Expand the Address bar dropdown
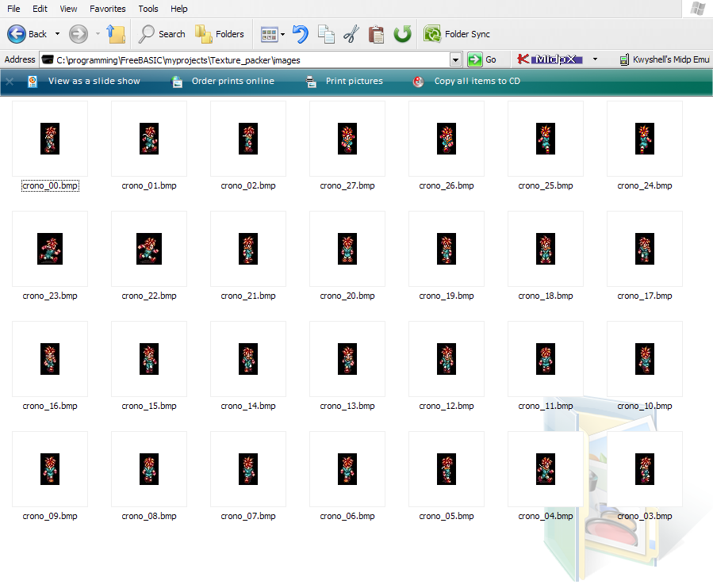Screen dimensions: 713x588 tap(455, 59)
